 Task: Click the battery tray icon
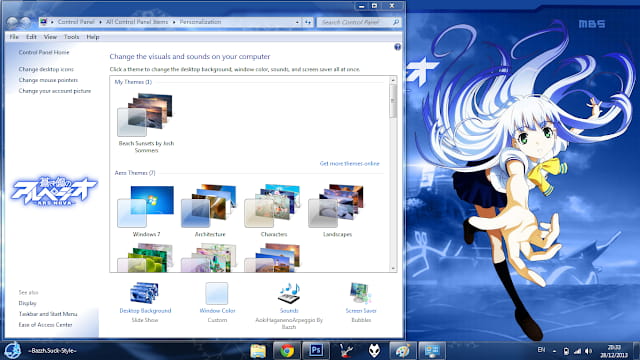566,351
